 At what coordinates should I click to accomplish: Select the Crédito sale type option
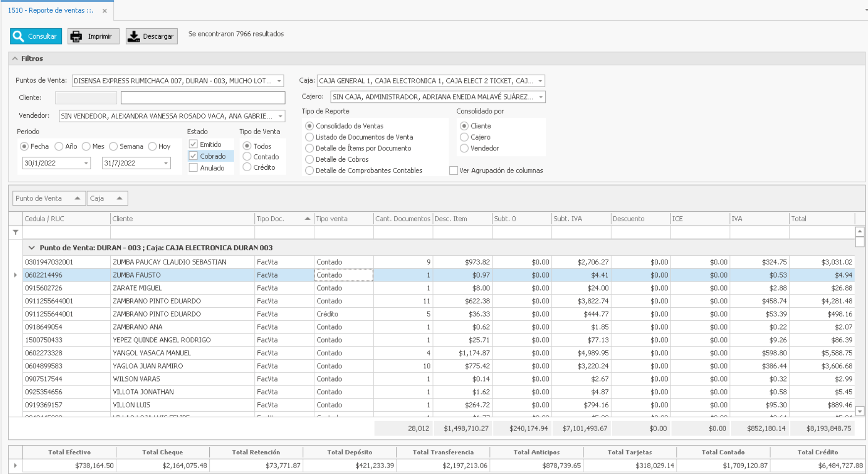point(247,168)
